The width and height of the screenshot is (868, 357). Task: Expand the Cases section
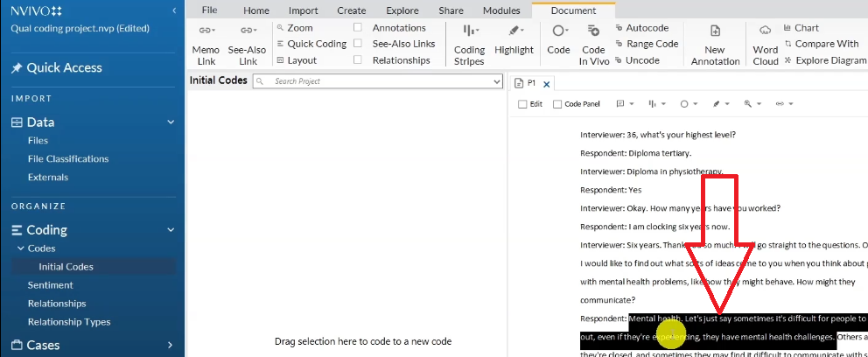pyautogui.click(x=171, y=346)
